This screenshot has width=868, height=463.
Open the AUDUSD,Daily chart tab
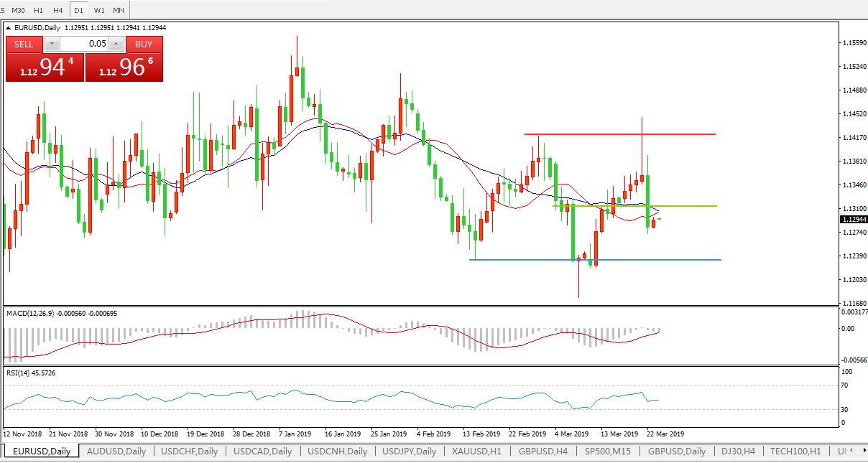116,452
